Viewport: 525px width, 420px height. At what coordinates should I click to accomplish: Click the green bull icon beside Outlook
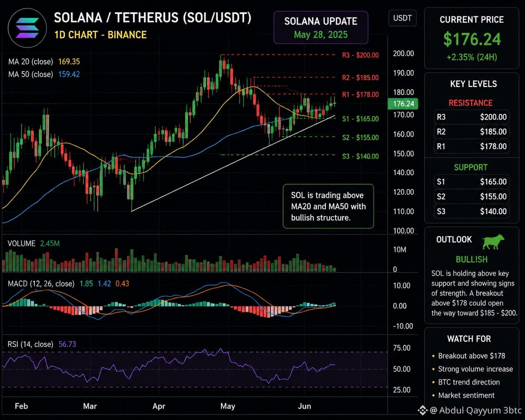[493, 241]
